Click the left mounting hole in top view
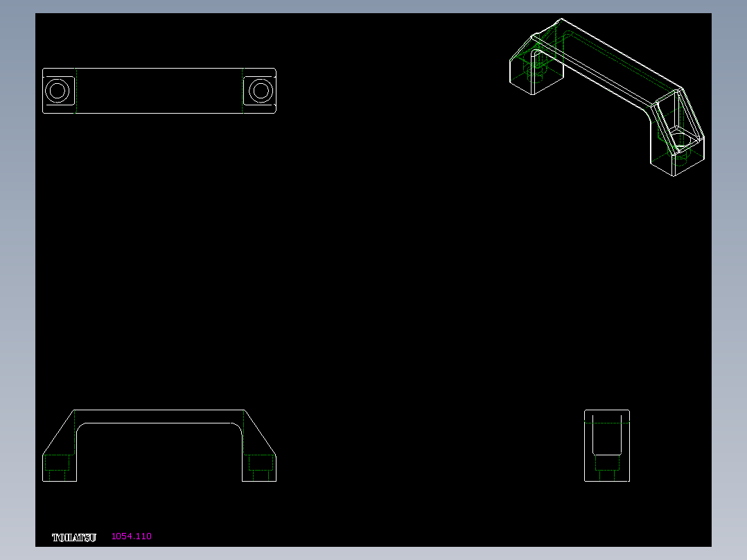Viewport: 747px width, 560px height. [57, 91]
